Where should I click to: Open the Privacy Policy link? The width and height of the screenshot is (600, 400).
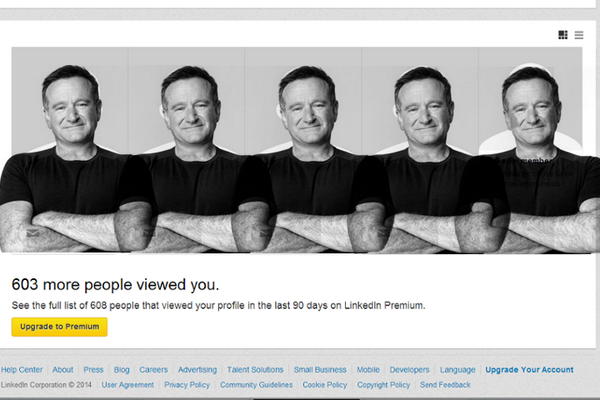tap(187, 385)
